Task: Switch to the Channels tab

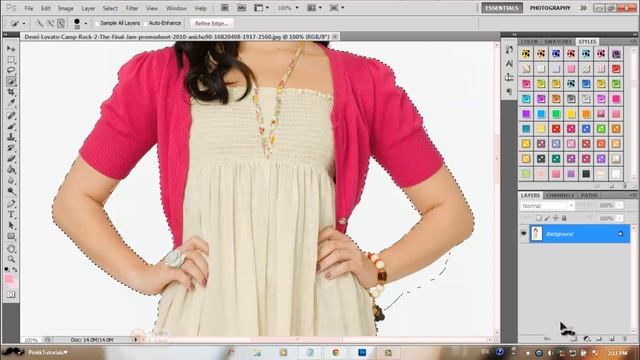Action: click(x=560, y=196)
